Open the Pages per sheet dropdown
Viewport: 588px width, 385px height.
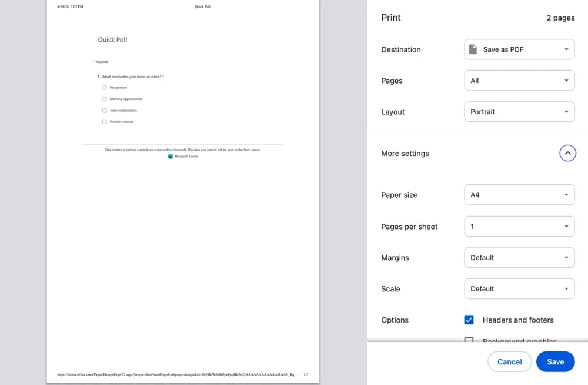click(519, 227)
